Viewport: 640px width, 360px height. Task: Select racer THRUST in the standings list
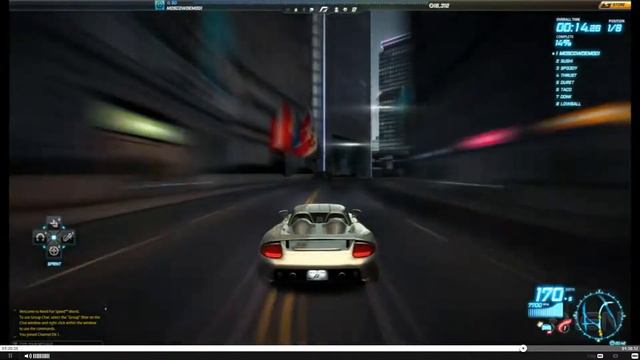(566, 76)
